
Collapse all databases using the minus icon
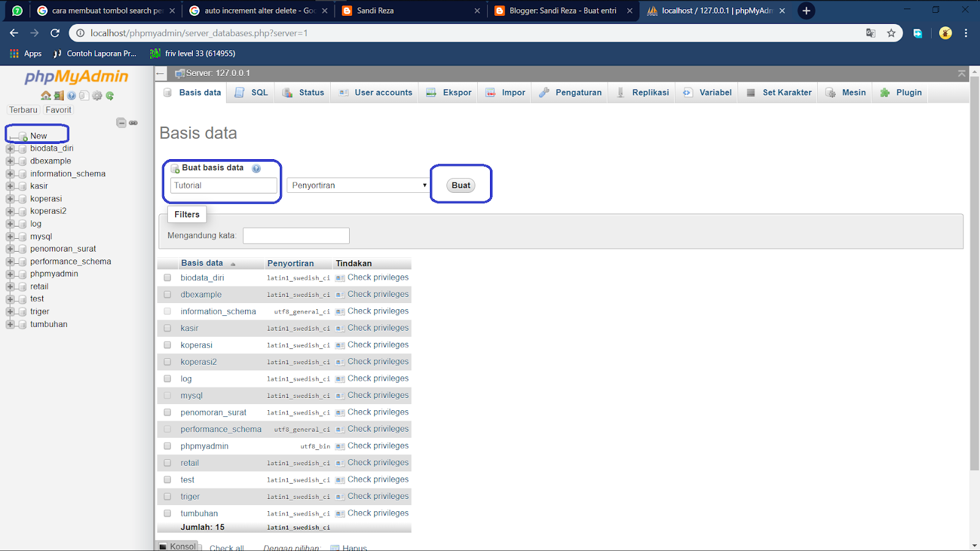(122, 122)
